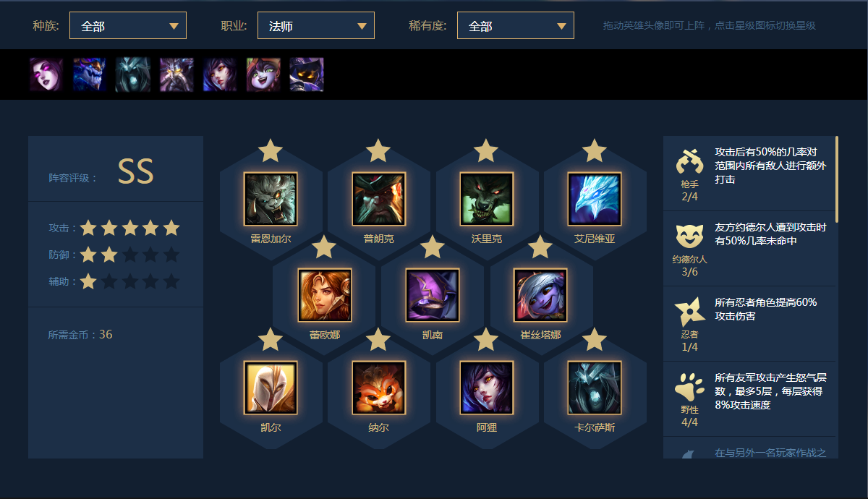Switch the star level above 卡尔萨斯
Viewport: 868px width, 499px height.
click(594, 338)
